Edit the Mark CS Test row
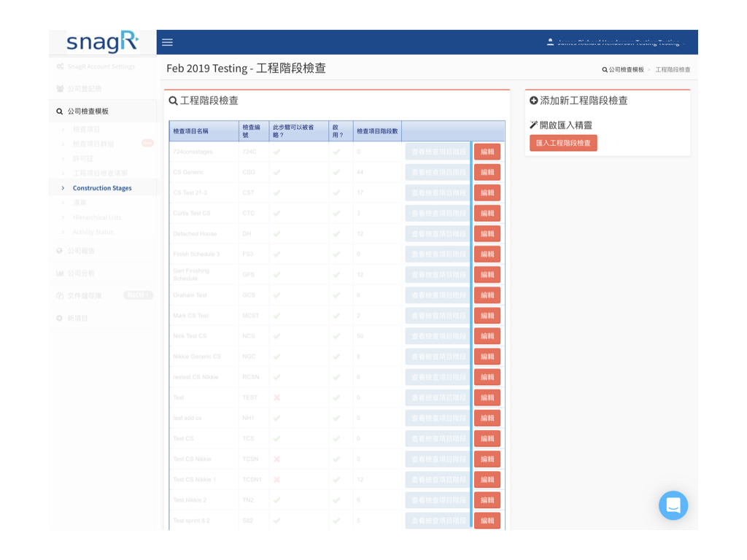Image resolution: width=747 pixels, height=560 pixels. click(x=487, y=316)
